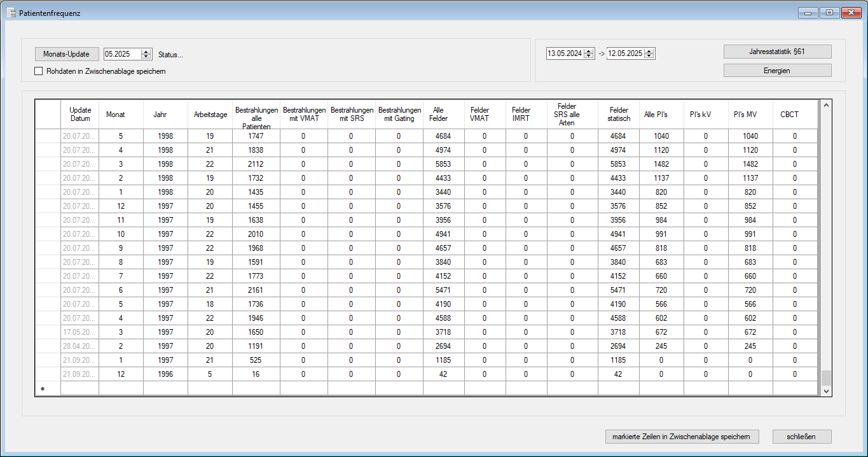Click the PI's kV column header
The image size is (868, 457).
(x=706, y=114)
